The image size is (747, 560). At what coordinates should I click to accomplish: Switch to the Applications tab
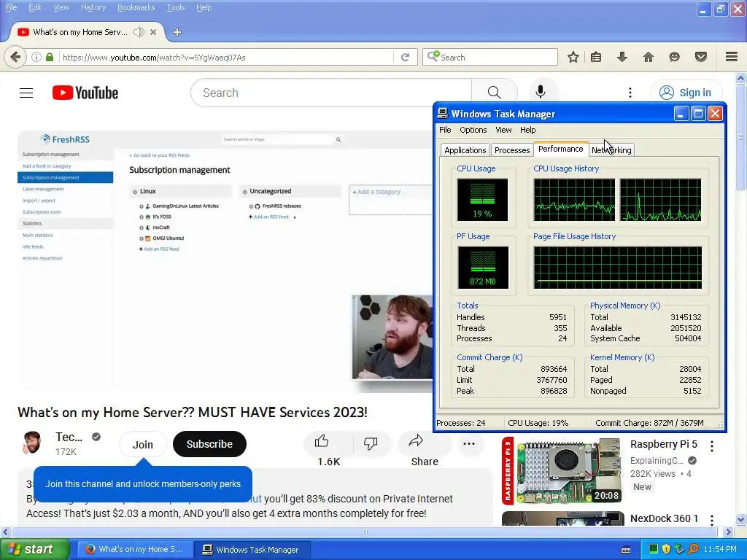[x=465, y=150]
